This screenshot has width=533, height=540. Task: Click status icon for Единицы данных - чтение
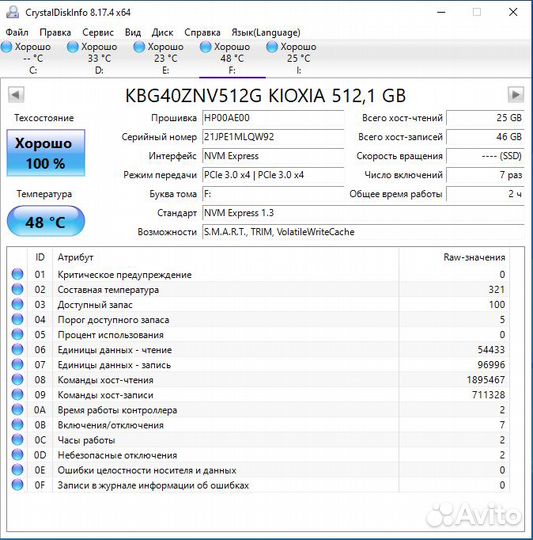17,350
